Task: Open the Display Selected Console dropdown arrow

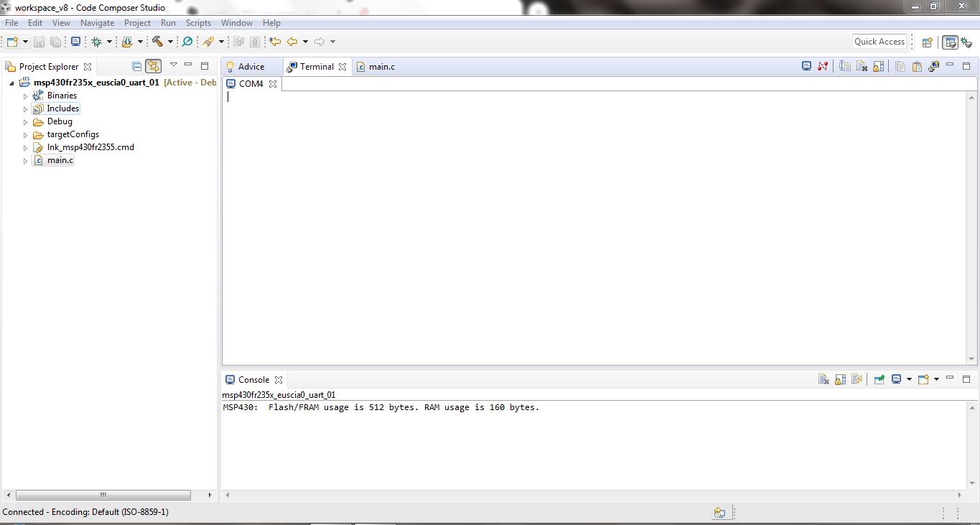Action: pyautogui.click(x=909, y=379)
